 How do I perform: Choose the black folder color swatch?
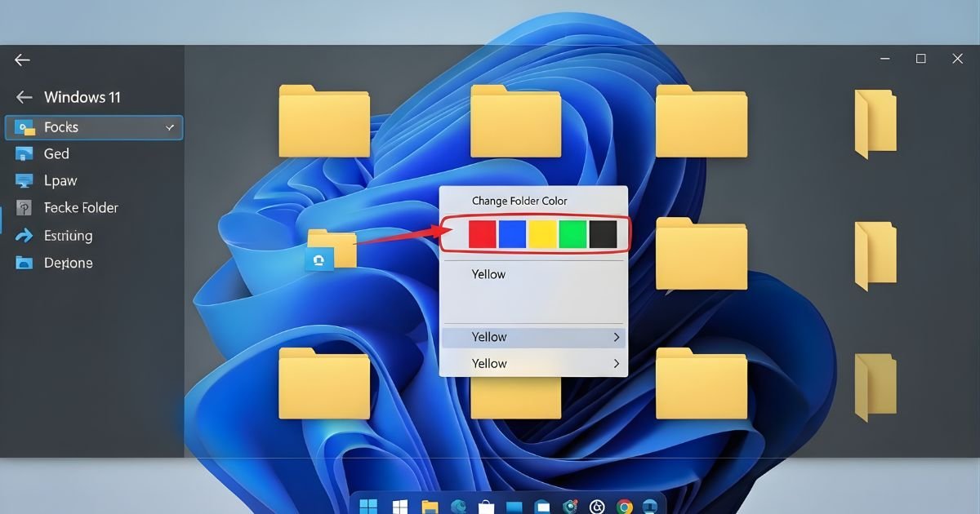(x=603, y=234)
